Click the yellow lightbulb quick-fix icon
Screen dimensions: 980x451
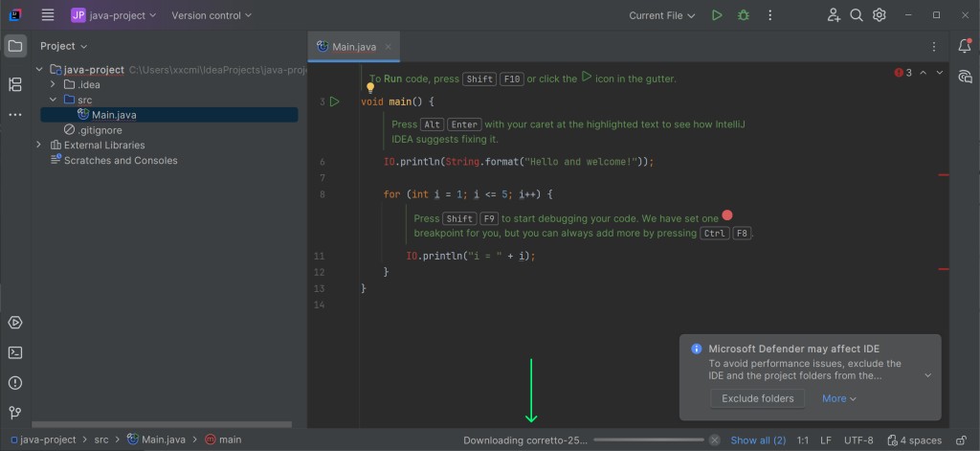(370, 88)
